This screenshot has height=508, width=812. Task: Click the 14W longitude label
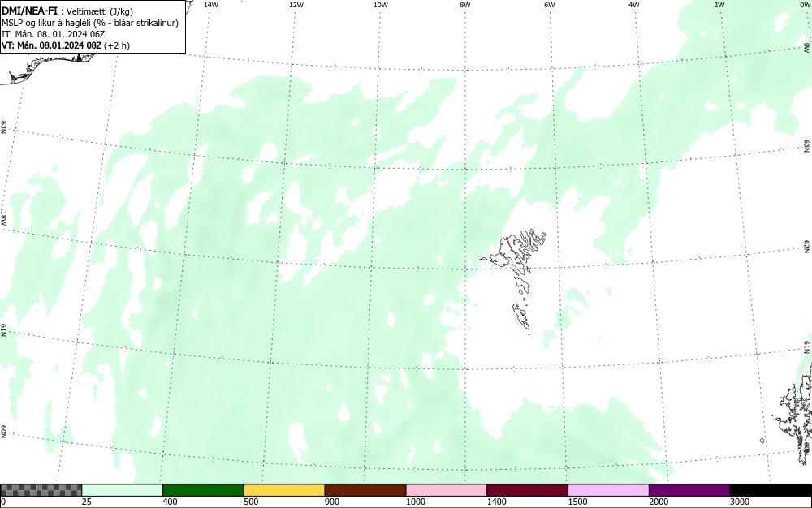coord(210,5)
